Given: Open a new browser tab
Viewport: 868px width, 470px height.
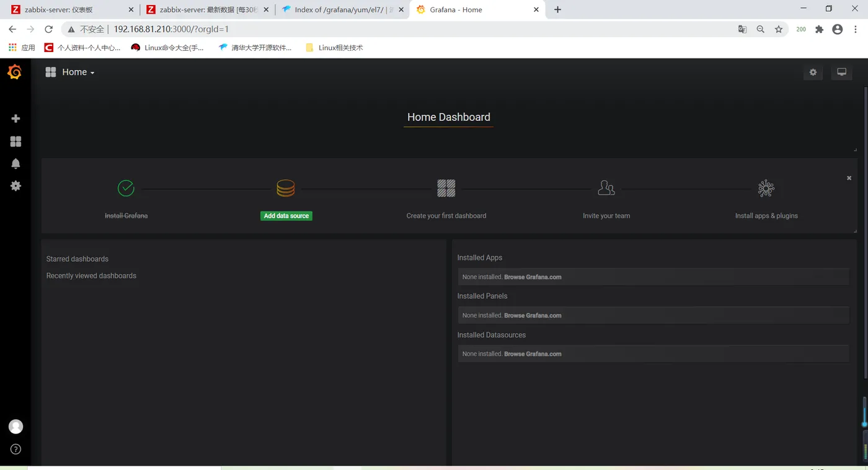Looking at the screenshot, I should (x=557, y=10).
